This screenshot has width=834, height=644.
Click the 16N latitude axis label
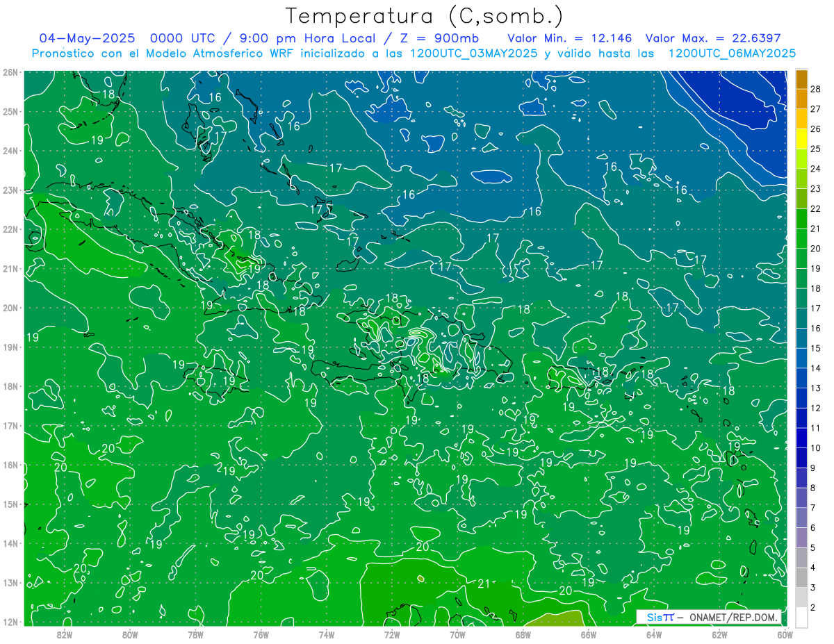click(x=10, y=465)
